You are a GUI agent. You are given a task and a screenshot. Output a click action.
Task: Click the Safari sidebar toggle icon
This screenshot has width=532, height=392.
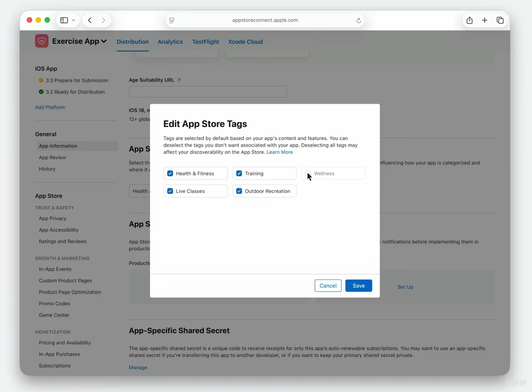[64, 20]
